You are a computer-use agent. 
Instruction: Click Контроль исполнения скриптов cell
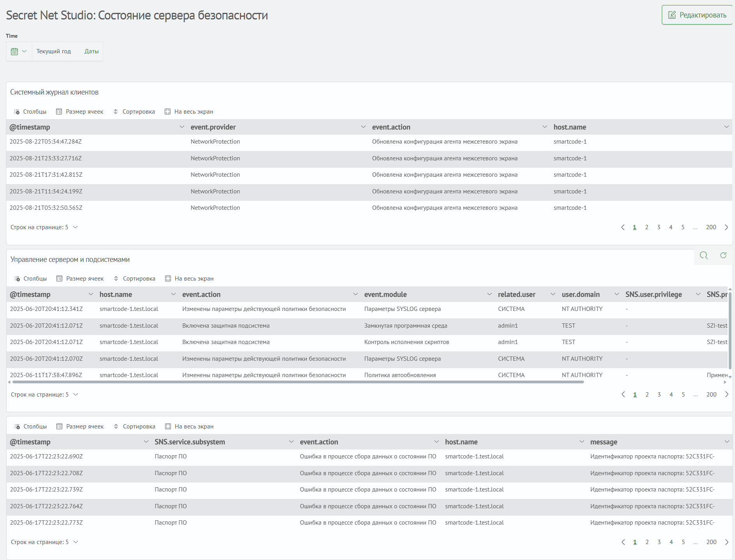(x=406, y=342)
